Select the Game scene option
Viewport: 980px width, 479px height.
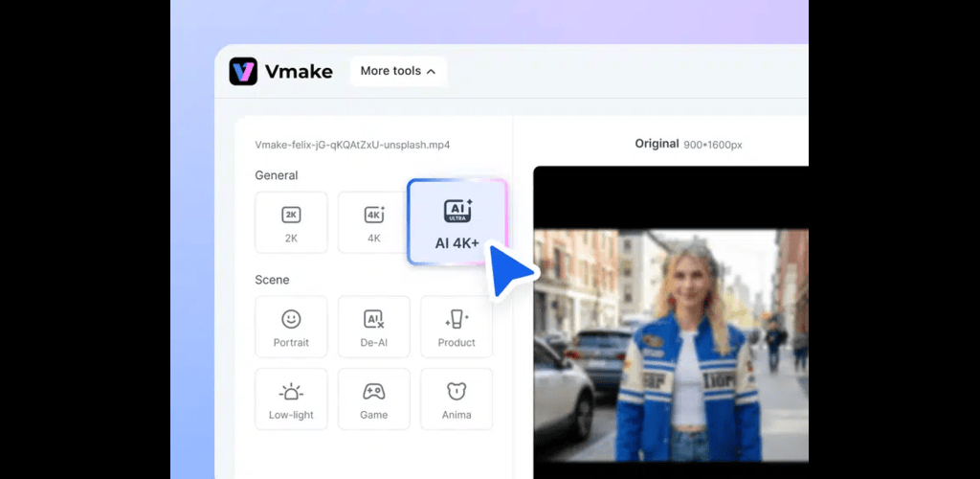(x=373, y=399)
